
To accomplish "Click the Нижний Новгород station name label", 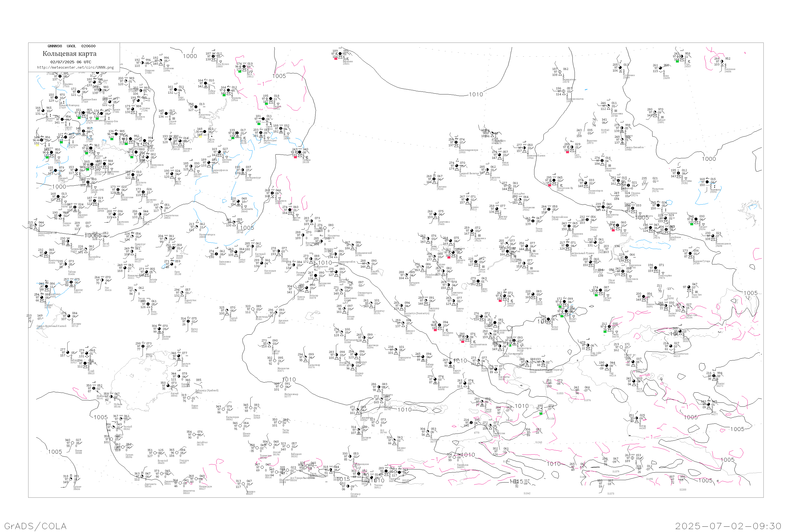I will [x=69, y=105].
